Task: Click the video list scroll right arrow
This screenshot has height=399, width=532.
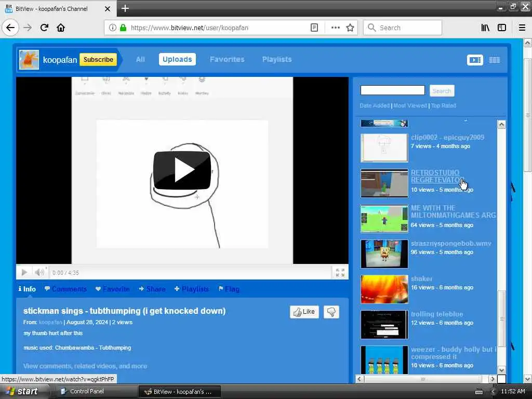Action: click(493, 379)
